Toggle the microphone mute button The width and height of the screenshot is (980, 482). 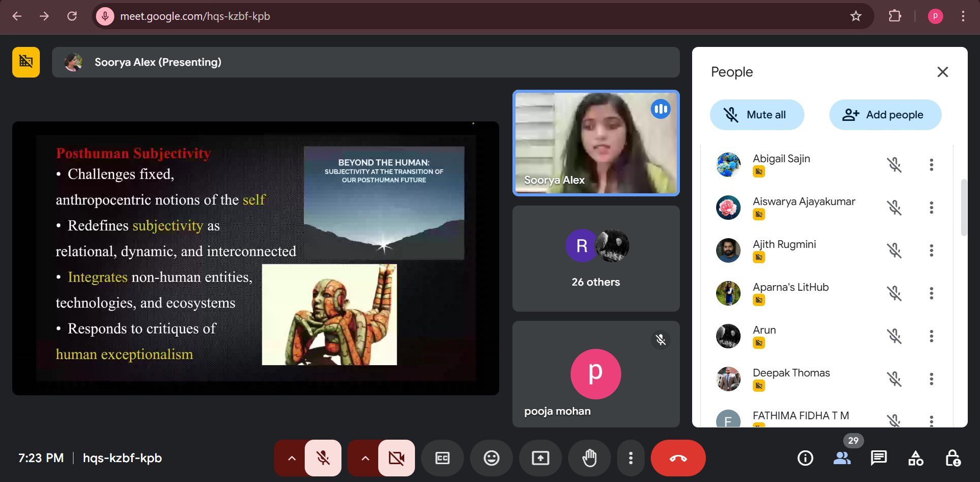pyautogui.click(x=323, y=458)
